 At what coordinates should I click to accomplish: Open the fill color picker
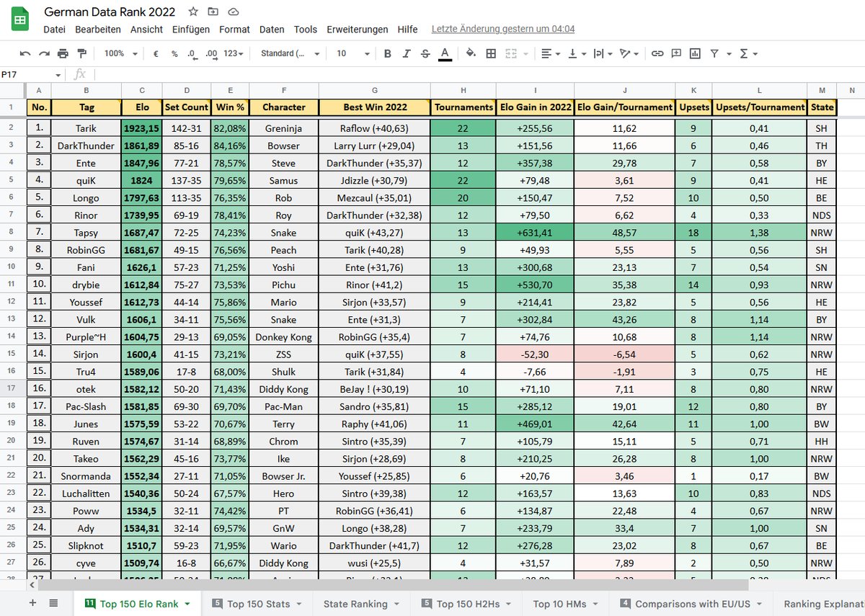(x=472, y=53)
